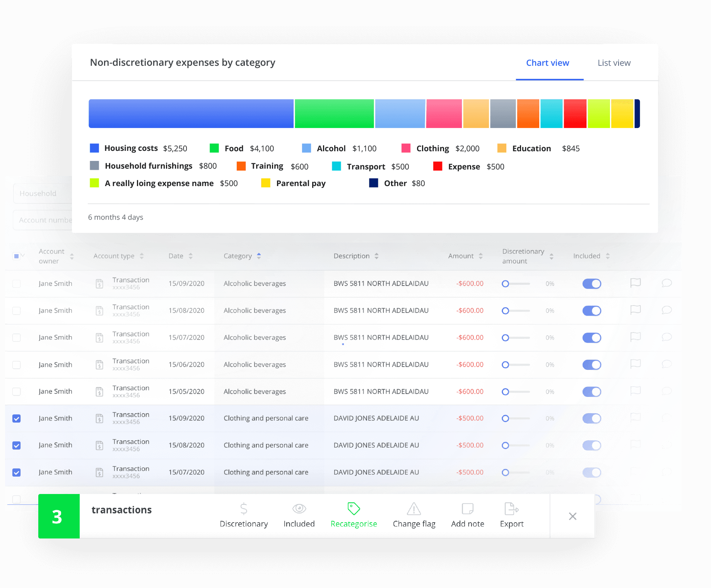Open comment on 15/06/2020 Alcoholic beverages row
Image resolution: width=711 pixels, height=588 pixels.
[667, 364]
